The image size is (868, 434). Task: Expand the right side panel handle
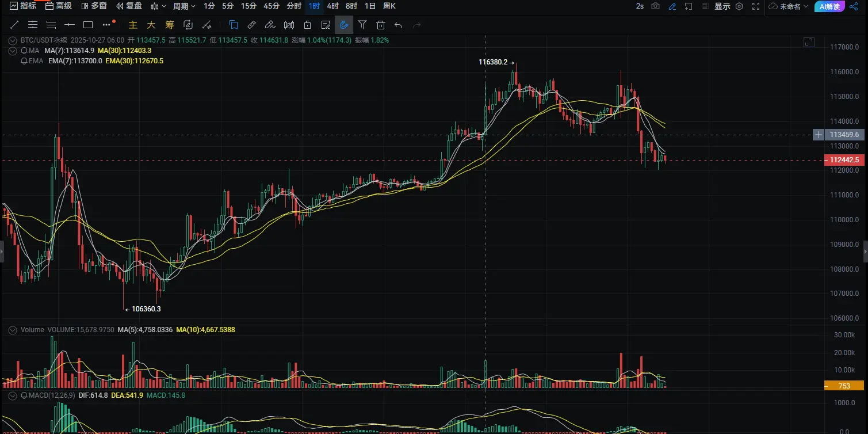(866, 252)
